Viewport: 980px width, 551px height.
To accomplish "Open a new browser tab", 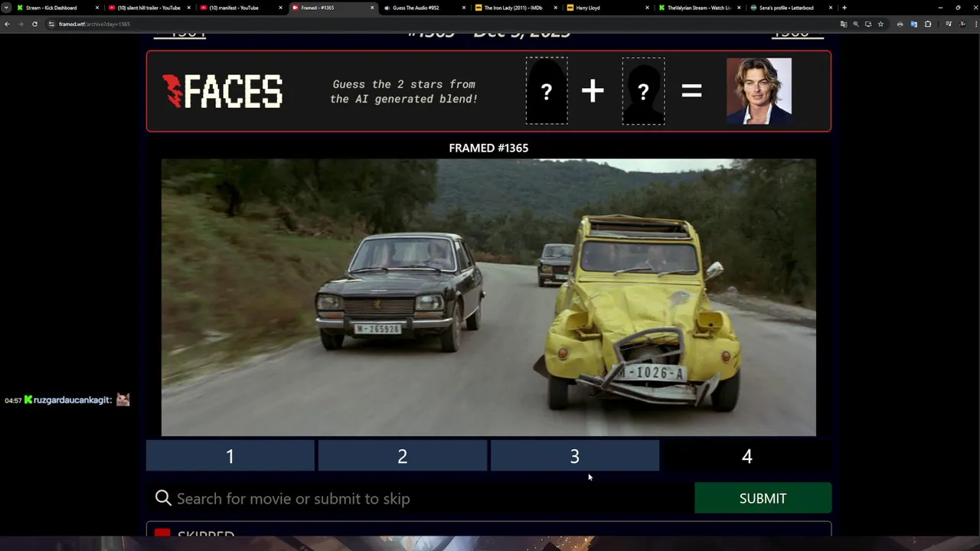I will coord(844,8).
